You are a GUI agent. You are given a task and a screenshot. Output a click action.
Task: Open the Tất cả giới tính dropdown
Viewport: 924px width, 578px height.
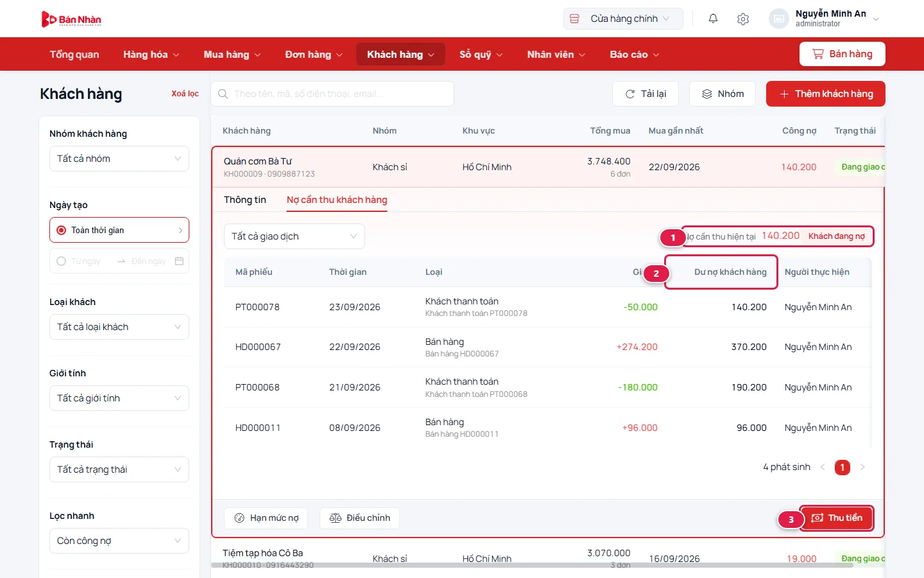click(119, 398)
